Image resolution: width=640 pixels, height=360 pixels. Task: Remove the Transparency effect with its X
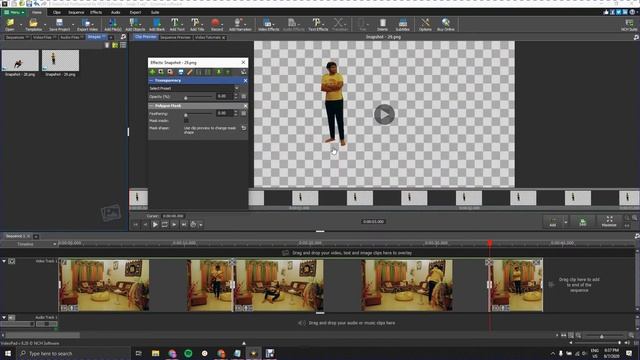(245, 81)
